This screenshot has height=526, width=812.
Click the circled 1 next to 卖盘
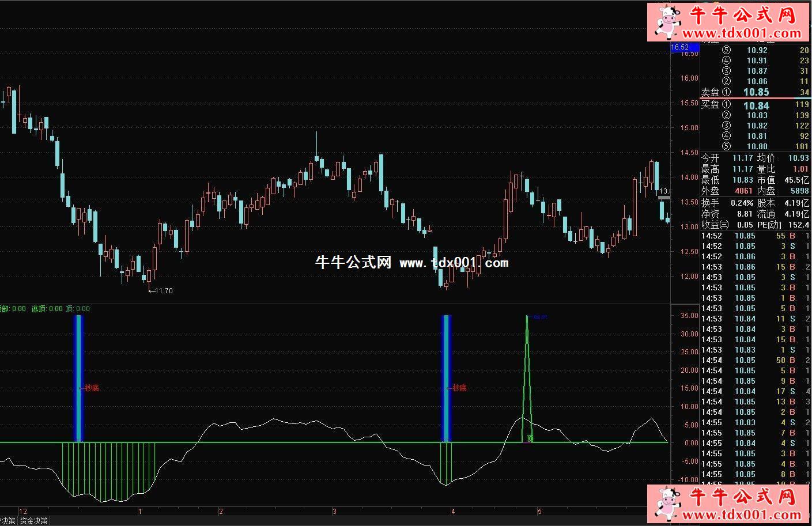pyautogui.click(x=726, y=92)
